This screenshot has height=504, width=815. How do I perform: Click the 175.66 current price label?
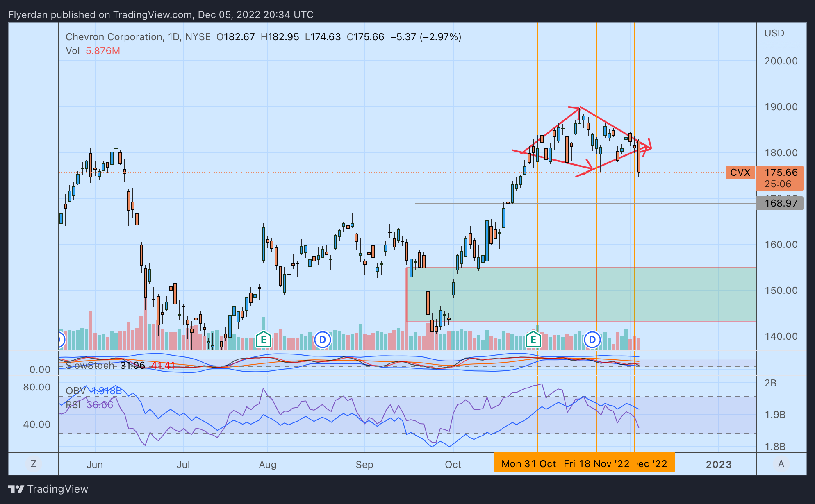tap(781, 173)
